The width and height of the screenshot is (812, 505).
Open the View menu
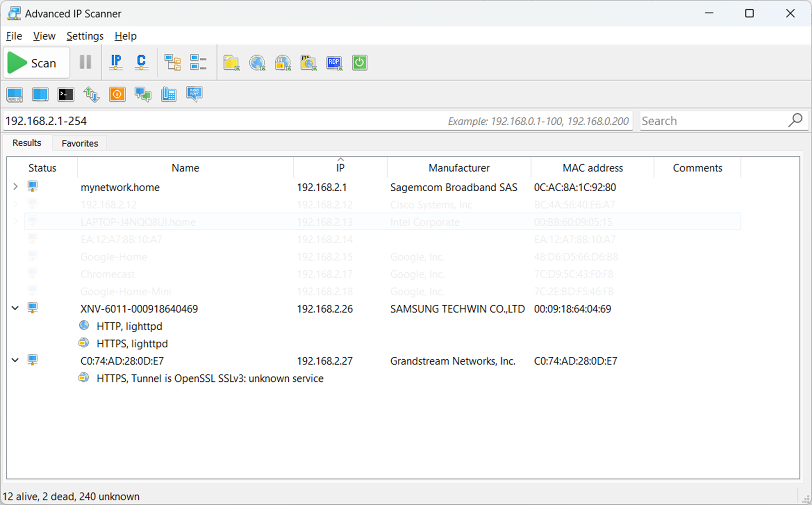click(x=44, y=36)
